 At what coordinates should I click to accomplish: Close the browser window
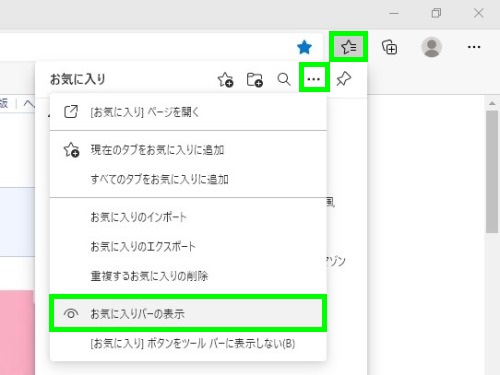479,13
